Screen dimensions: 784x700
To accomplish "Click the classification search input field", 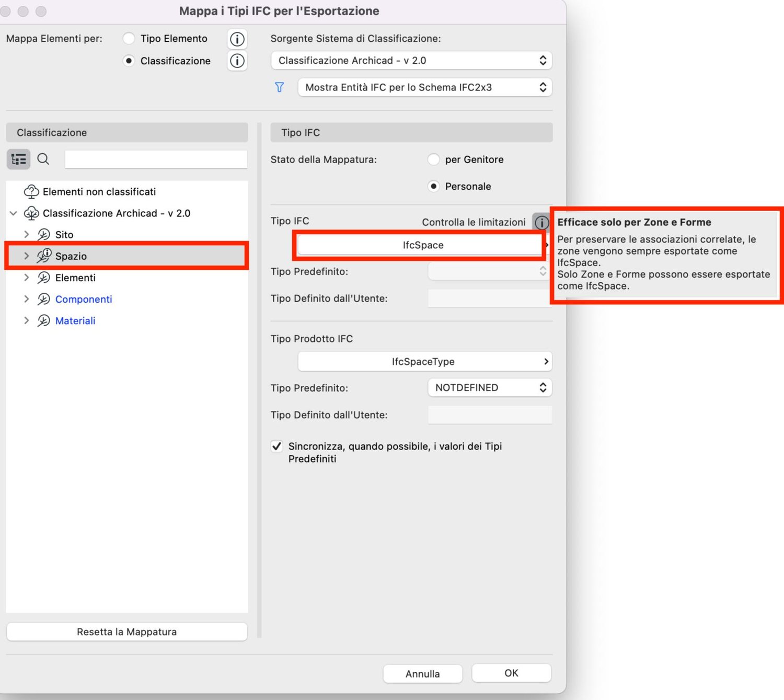I will click(x=156, y=159).
